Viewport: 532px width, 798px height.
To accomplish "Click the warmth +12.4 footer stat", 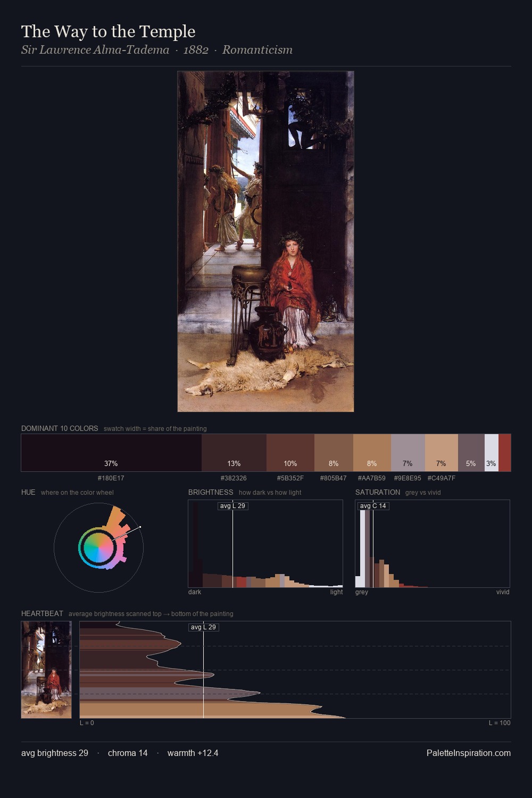I will point(193,753).
